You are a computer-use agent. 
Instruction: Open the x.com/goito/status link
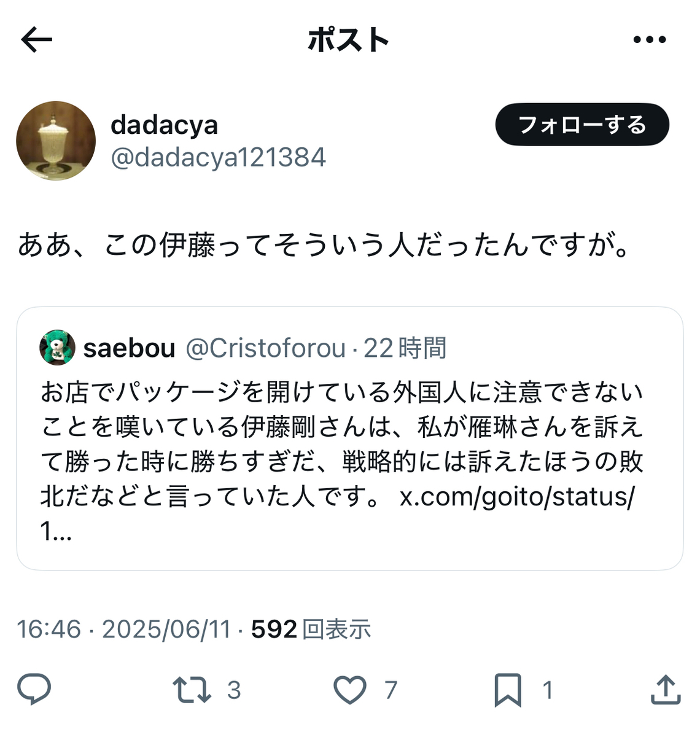tap(517, 496)
